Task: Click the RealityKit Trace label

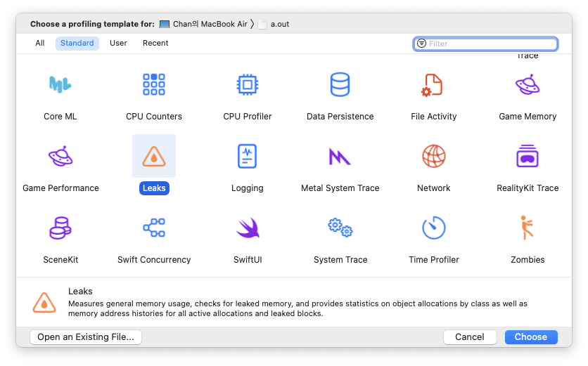Action: point(528,188)
